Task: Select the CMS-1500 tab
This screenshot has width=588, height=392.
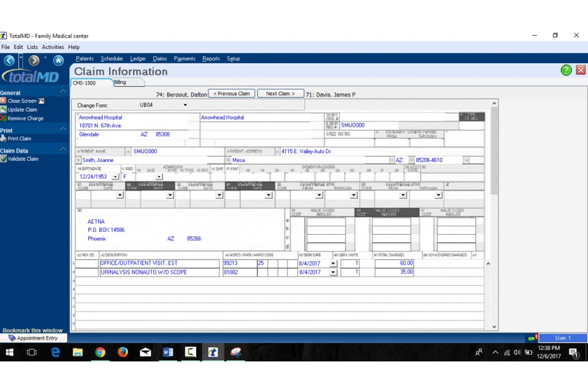Action: 91,83
